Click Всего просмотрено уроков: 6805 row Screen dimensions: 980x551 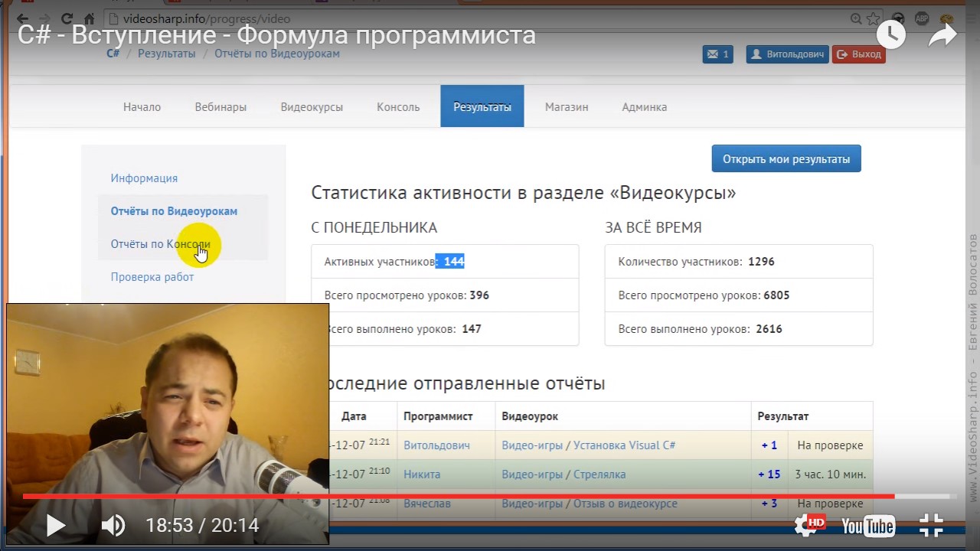tap(739, 295)
